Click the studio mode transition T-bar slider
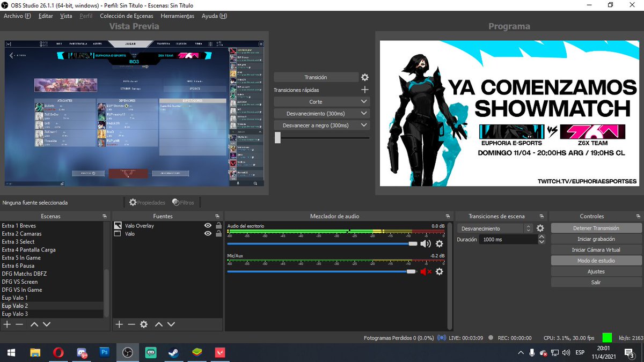Image resolution: width=644 pixels, height=362 pixels. (x=322, y=138)
